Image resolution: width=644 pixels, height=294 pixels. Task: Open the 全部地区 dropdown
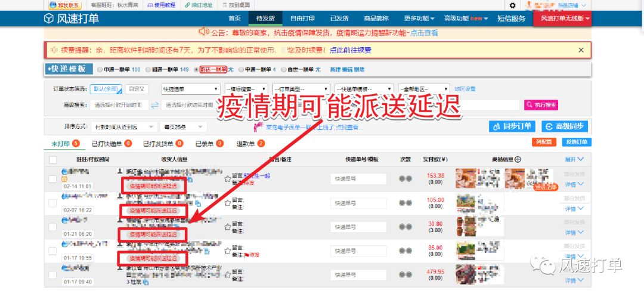tap(424, 89)
